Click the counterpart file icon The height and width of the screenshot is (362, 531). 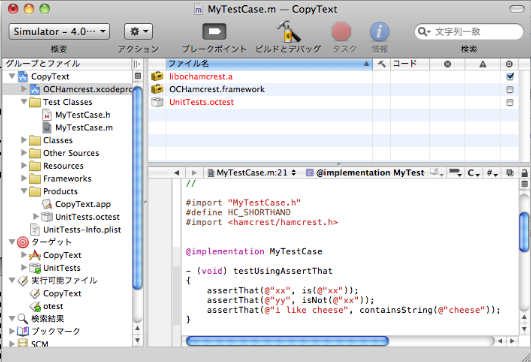pyautogui.click(x=510, y=173)
